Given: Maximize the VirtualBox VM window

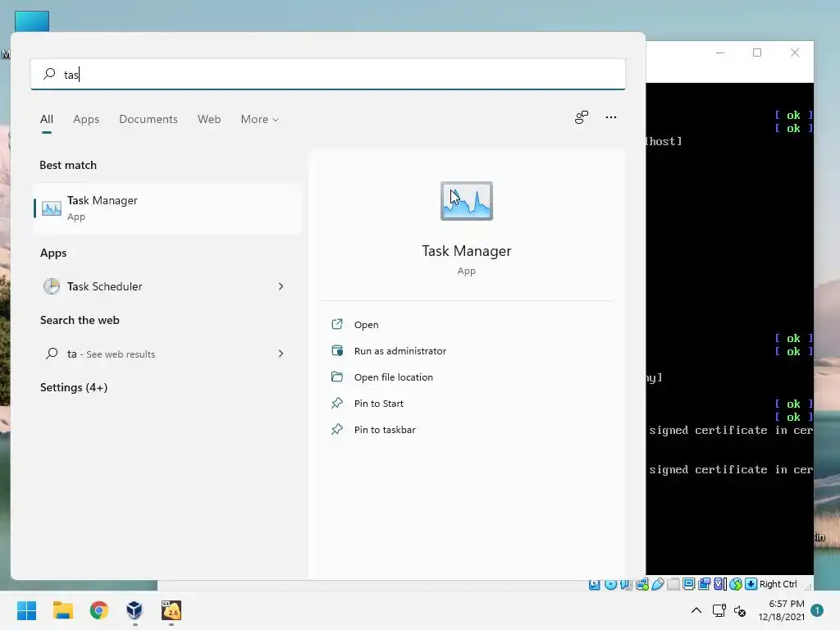Looking at the screenshot, I should pyautogui.click(x=757, y=52).
